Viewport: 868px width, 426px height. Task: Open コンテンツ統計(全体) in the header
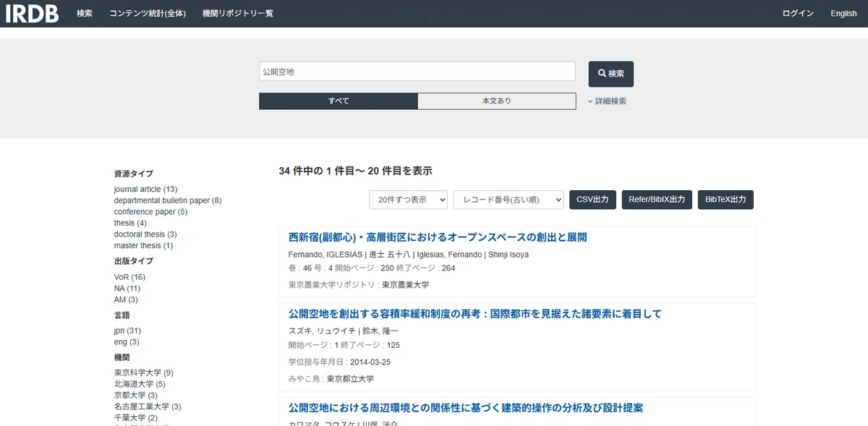(148, 14)
